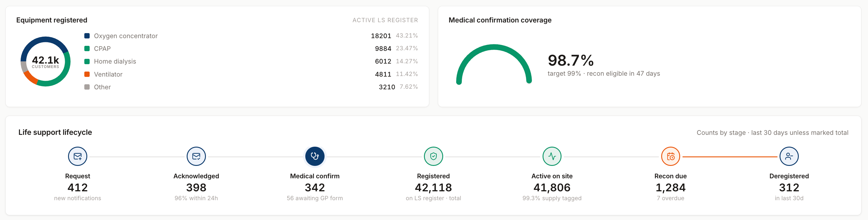Viewport: 868px width, 220px height.
Task: Click 'target 99% · recon eligible in 47 days'
Action: (x=604, y=74)
